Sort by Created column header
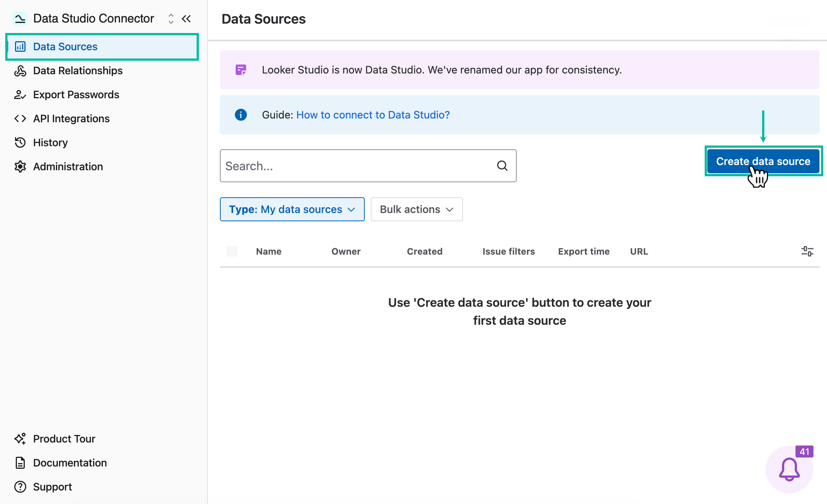This screenshot has height=504, width=827. [425, 252]
